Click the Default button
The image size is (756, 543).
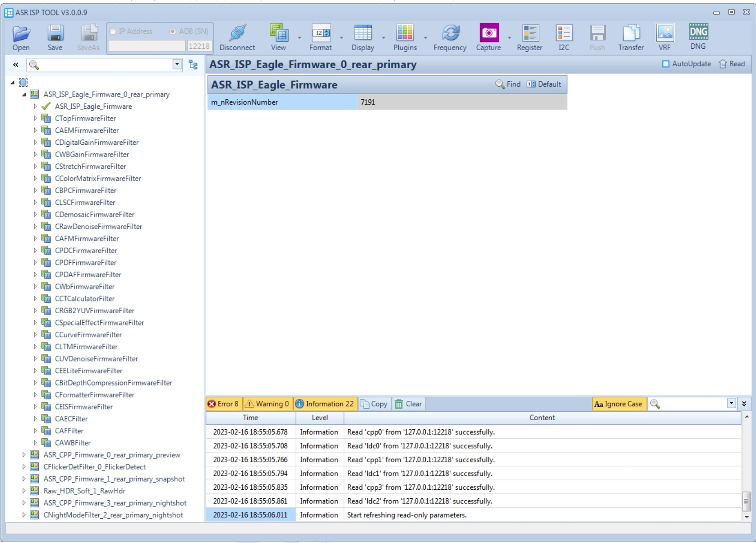(544, 84)
